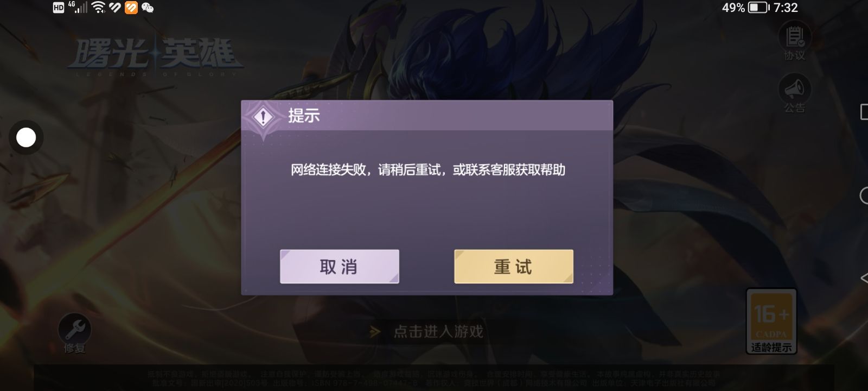Tap the system home circle on the edge
Screen dimensions: 868x391
(864, 195)
